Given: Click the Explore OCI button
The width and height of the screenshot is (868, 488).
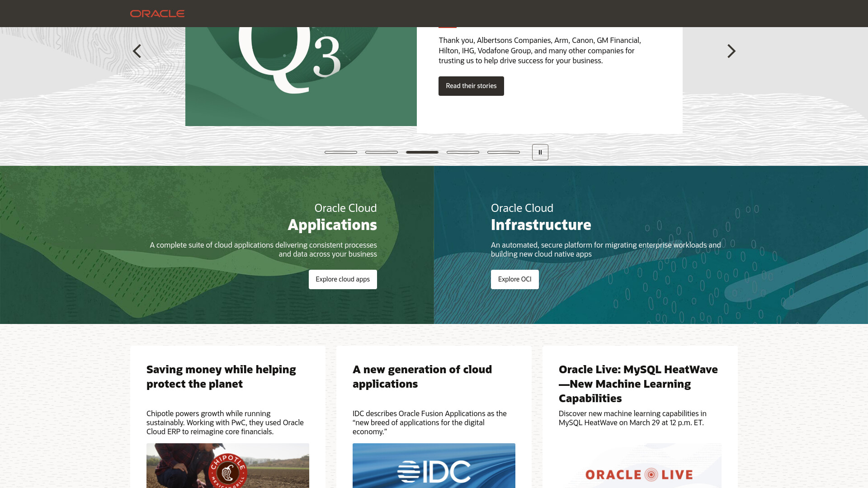Looking at the screenshot, I should [x=514, y=279].
